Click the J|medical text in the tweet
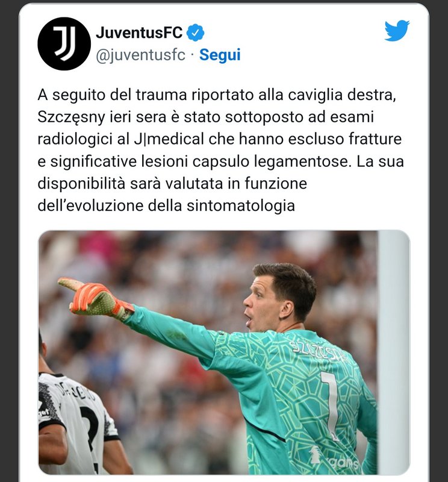The width and height of the screenshot is (448, 482). 169,139
